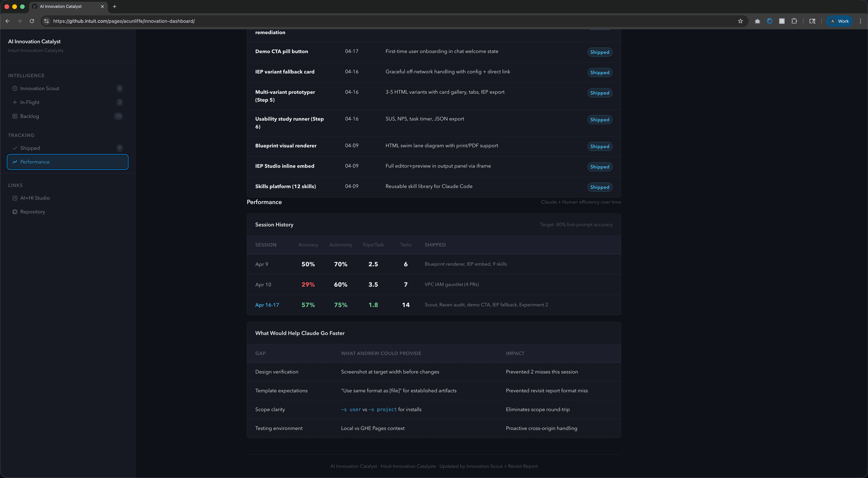The width and height of the screenshot is (868, 478).
Task: Open the Repository link
Action: 67,212
